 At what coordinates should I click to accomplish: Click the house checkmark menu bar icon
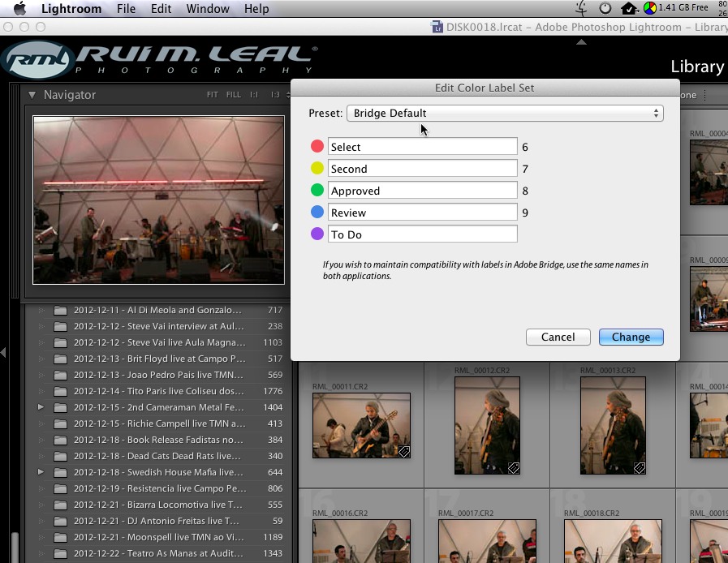pyautogui.click(x=629, y=8)
